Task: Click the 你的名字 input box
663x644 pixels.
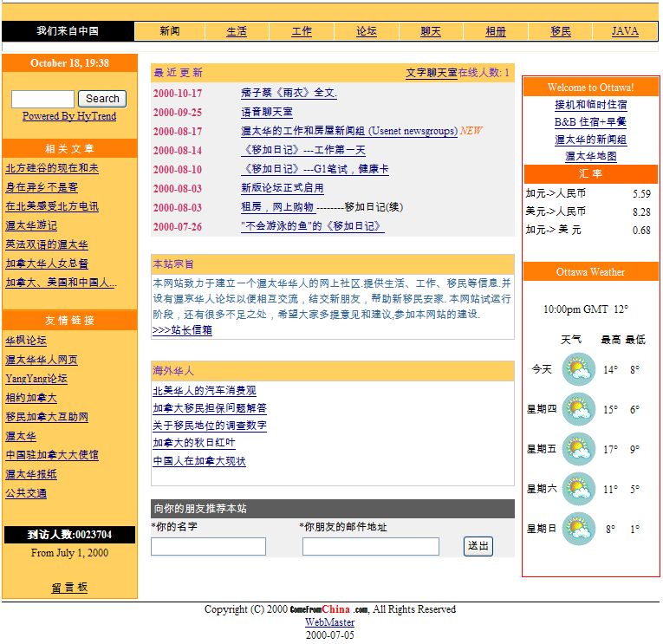Action: point(208,546)
